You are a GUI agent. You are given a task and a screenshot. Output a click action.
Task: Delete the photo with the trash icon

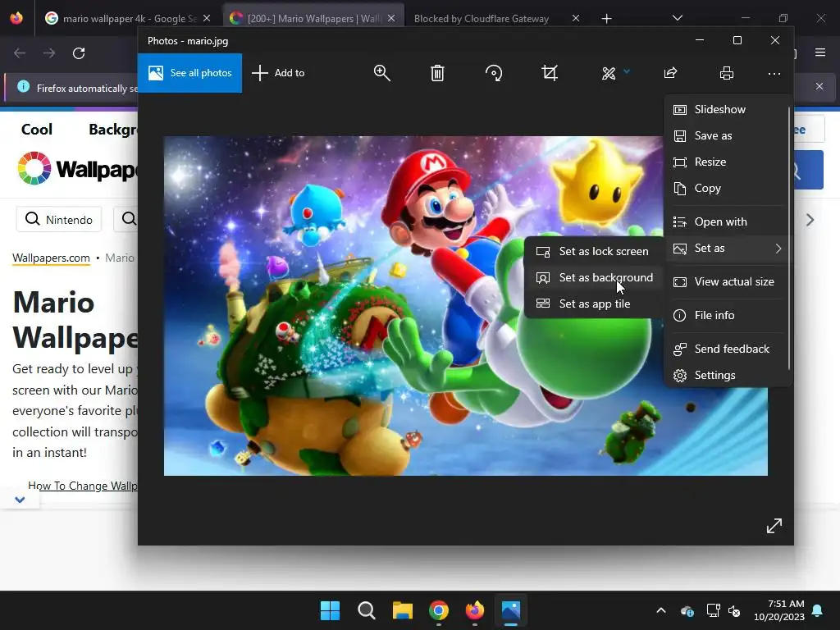coord(437,73)
